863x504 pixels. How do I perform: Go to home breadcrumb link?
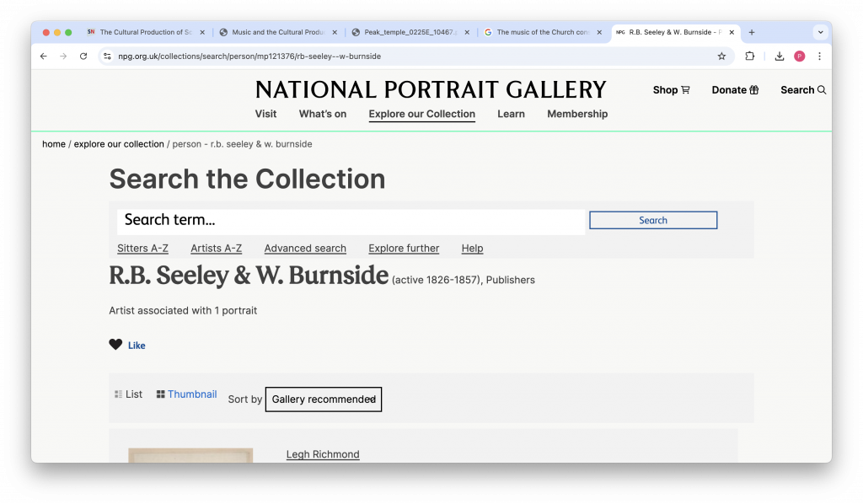click(54, 144)
